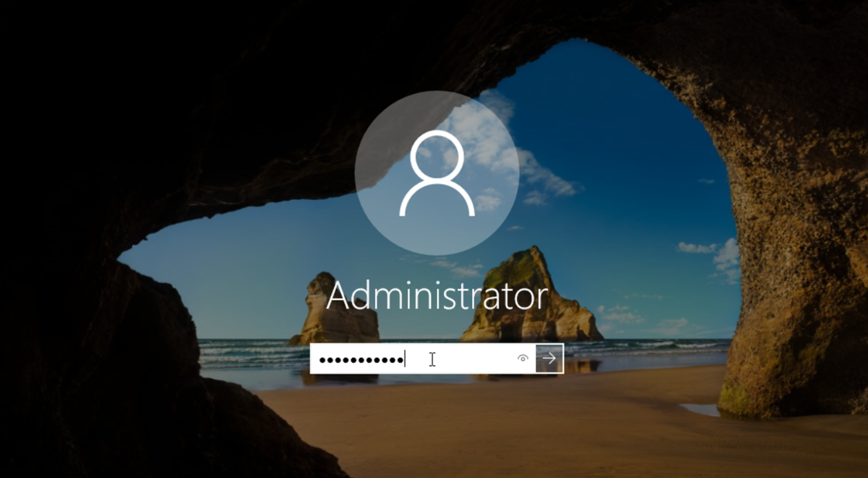868x478 pixels.
Task: Click the Administrator user avatar icon
Action: 436,173
